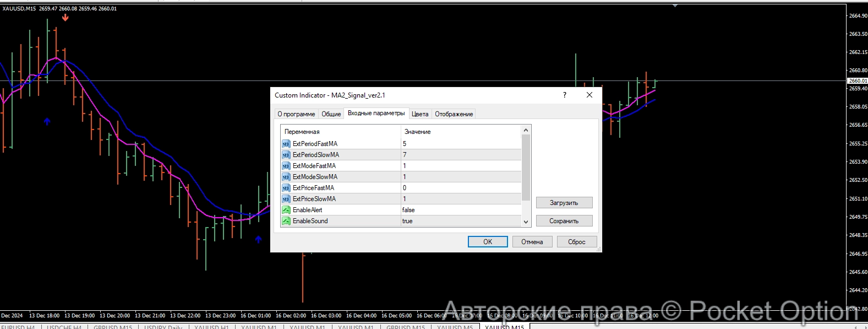
Task: Select the ExtPeriodSlowMA row name
Action: (x=316, y=155)
